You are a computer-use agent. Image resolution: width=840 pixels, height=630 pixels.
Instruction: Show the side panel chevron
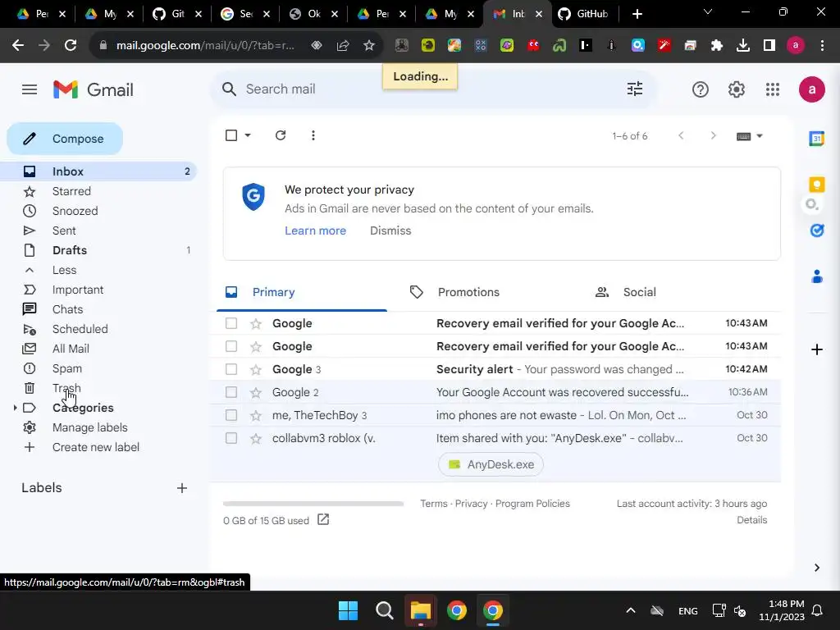point(816,568)
